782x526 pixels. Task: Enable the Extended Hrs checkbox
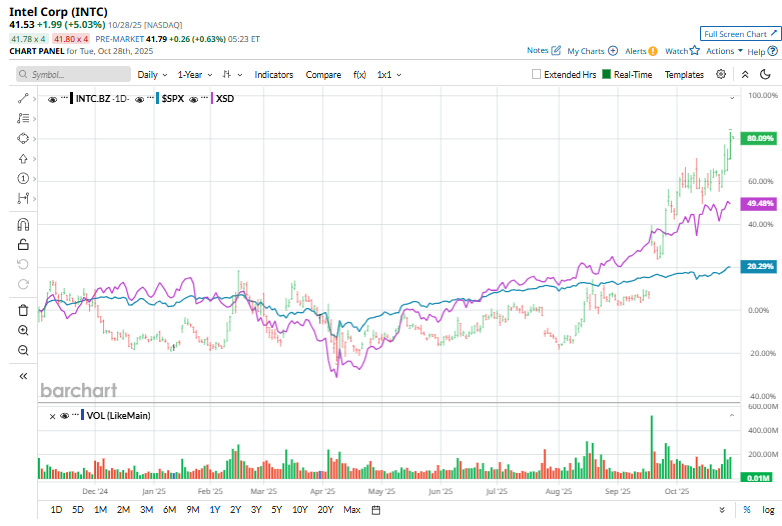[537, 74]
